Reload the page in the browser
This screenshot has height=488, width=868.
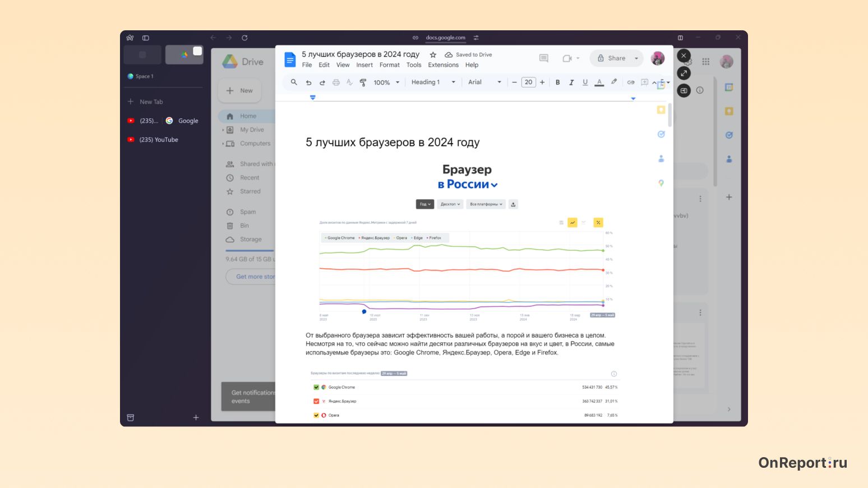(244, 38)
